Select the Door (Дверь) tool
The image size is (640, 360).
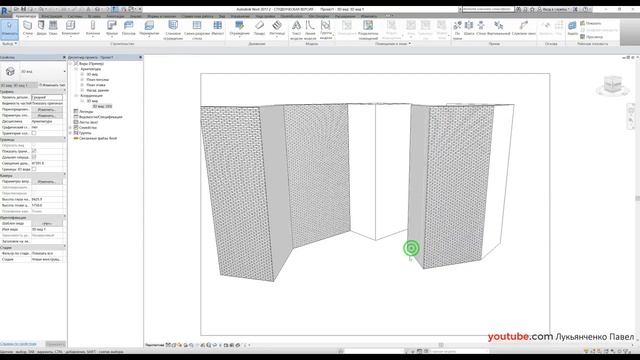(41, 28)
